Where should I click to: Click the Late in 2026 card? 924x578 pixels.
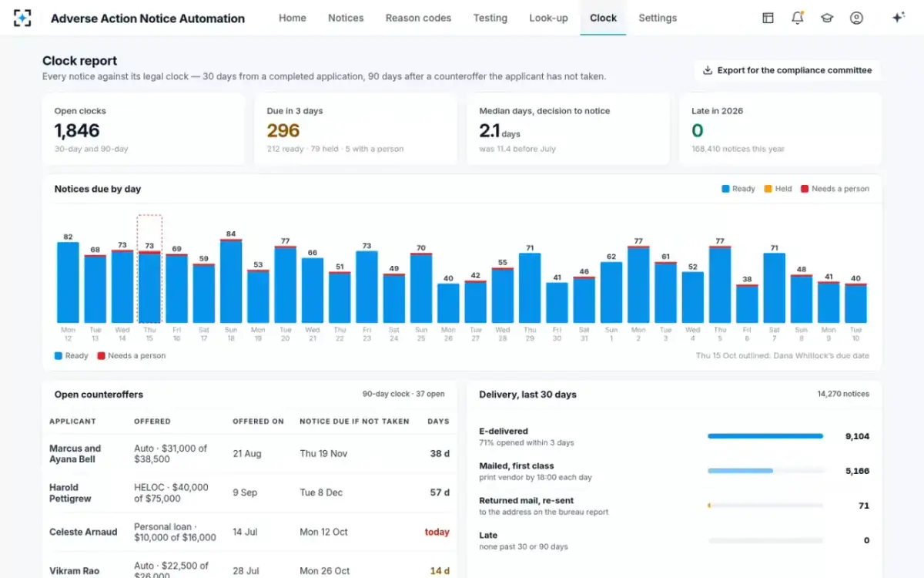780,129
